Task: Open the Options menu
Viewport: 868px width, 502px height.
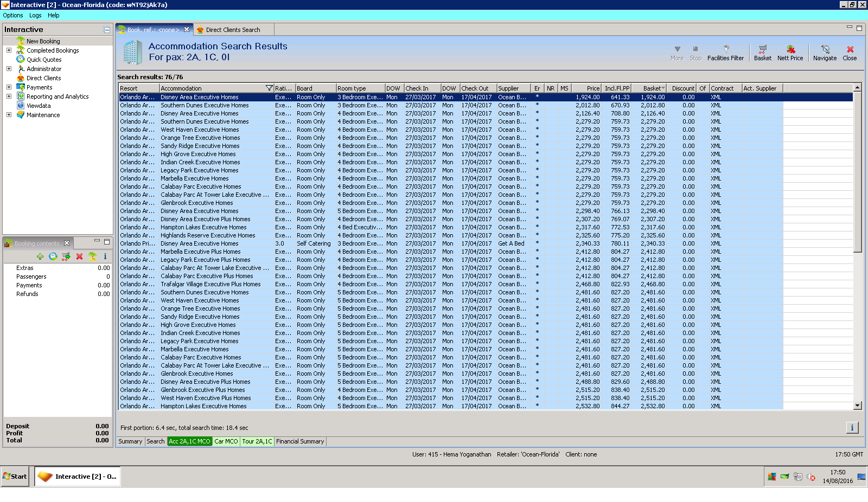Action: click(x=13, y=15)
